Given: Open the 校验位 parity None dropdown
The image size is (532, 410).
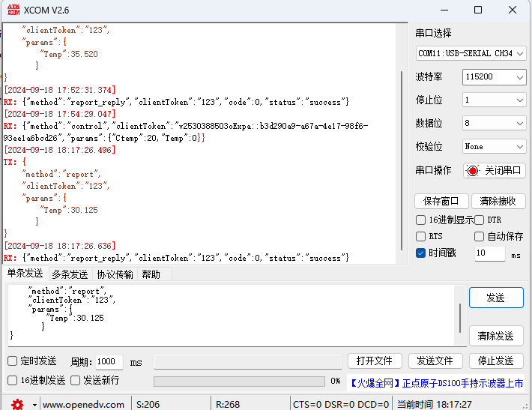Looking at the screenshot, I should pos(494,146).
